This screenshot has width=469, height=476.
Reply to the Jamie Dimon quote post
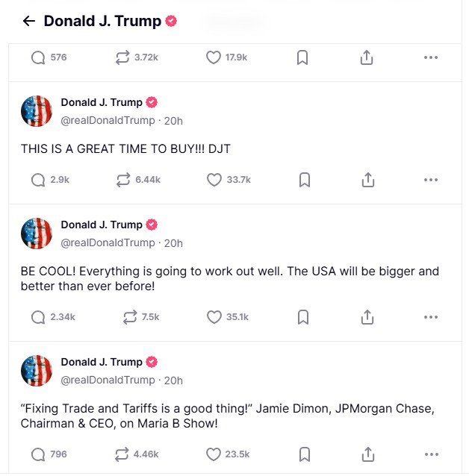tap(38, 454)
